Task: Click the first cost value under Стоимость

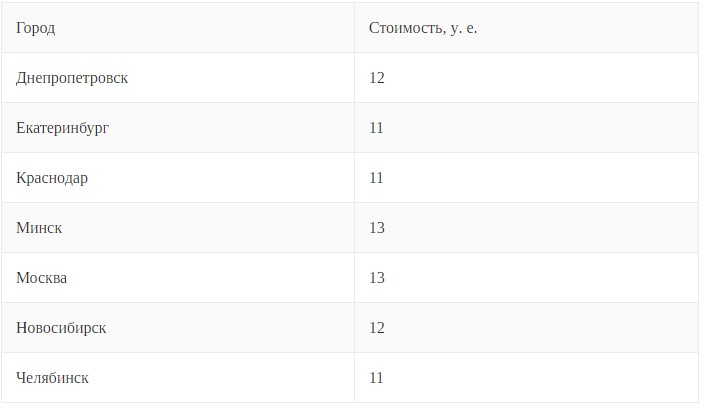Action: pyautogui.click(x=377, y=78)
